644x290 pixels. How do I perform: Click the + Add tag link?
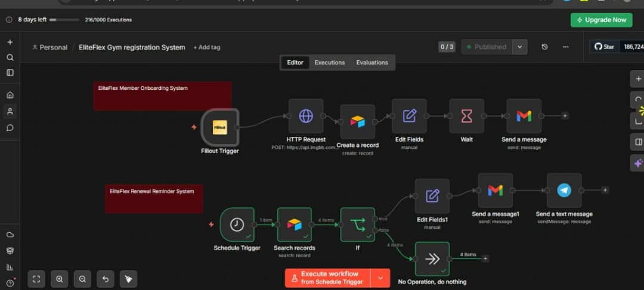click(x=206, y=47)
